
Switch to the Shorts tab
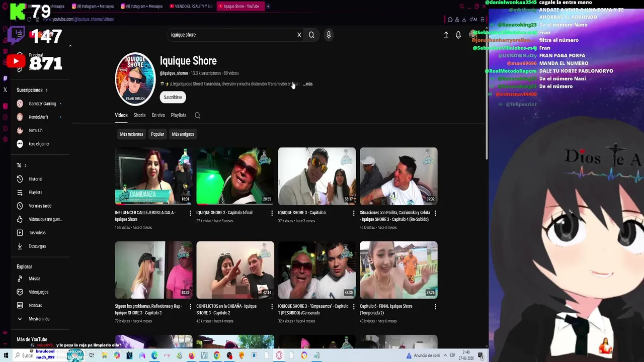pyautogui.click(x=139, y=115)
